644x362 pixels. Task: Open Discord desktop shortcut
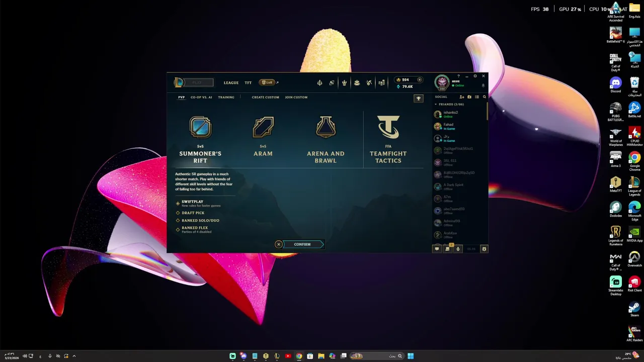[616, 84]
